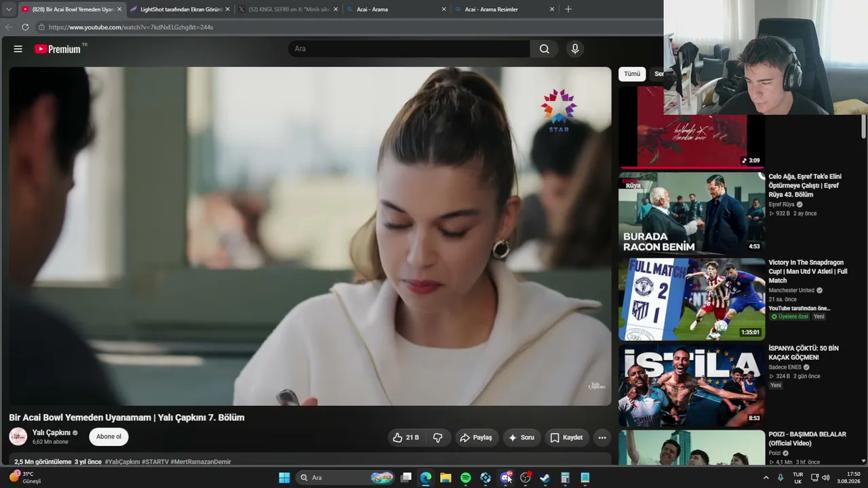Image resolution: width=868 pixels, height=488 pixels.
Task: Open a new browser tab
Action: tap(568, 9)
